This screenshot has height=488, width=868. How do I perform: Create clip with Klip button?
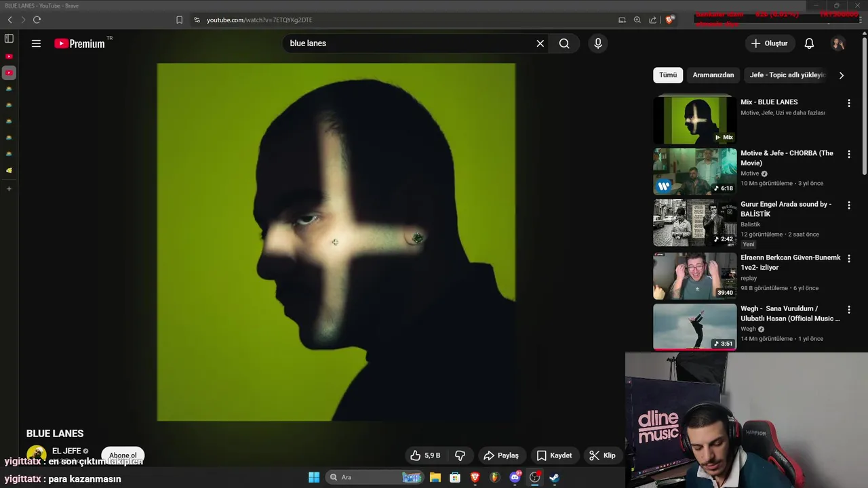pos(602,455)
